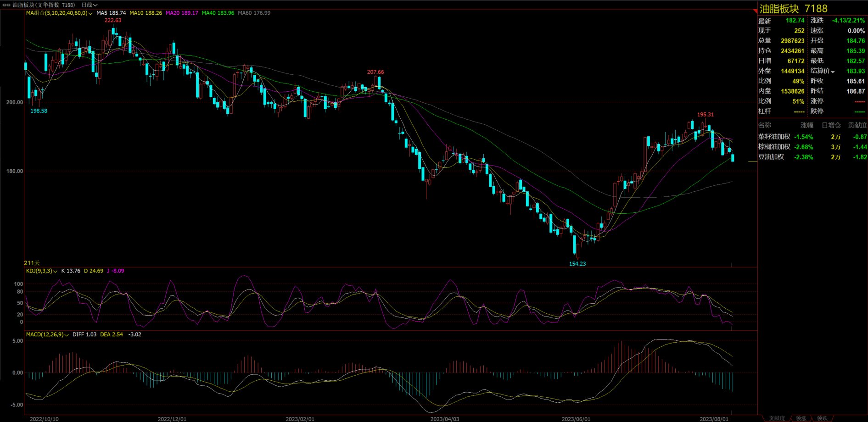Image resolution: width=868 pixels, height=422 pixels.
Task: Click the 2023/04/03 date axis label
Action: click(x=444, y=419)
